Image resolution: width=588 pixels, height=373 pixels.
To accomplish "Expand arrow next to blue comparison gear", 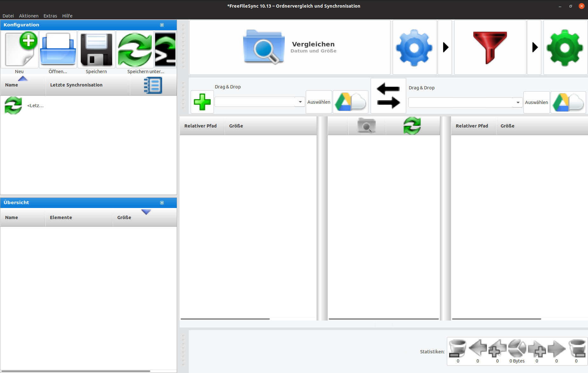I will click(445, 47).
